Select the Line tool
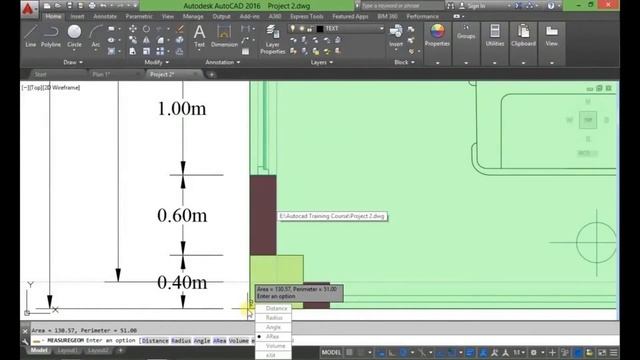Viewport: 640px width, 360px height. (31, 36)
